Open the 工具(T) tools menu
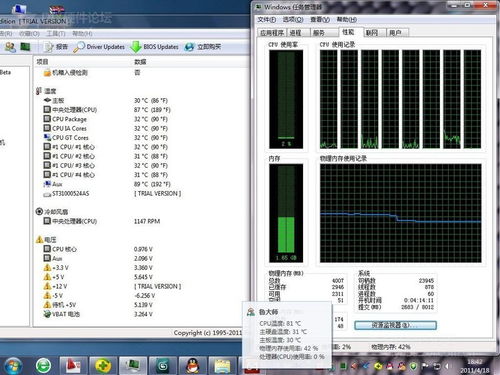The image size is (500, 375). [x=56, y=34]
